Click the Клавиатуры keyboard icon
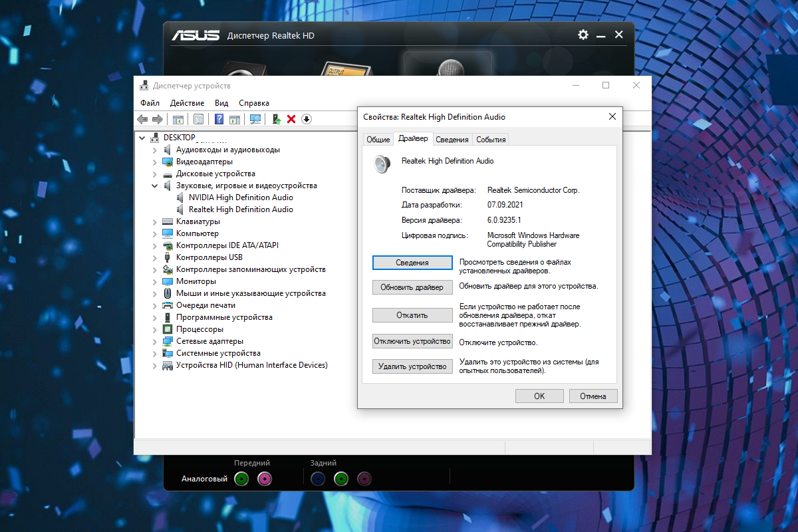The image size is (798, 532). 168,221
